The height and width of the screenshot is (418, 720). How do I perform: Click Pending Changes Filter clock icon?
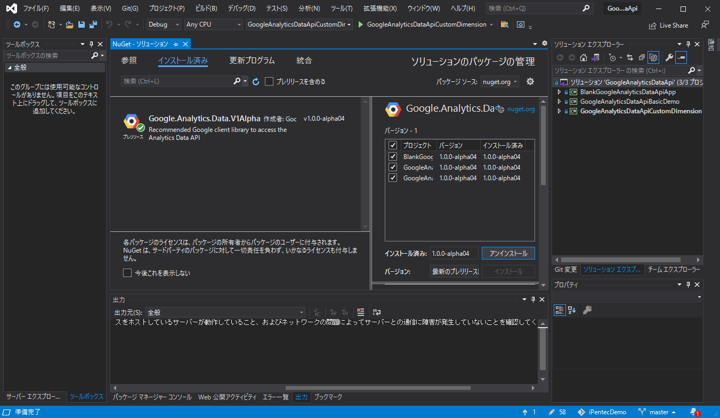pyautogui.click(x=612, y=57)
